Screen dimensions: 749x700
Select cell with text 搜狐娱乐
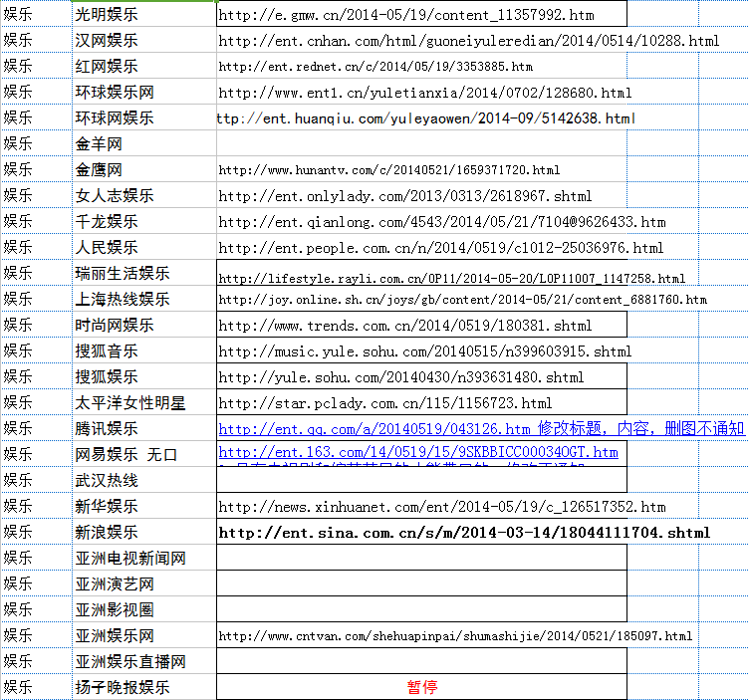144,376
